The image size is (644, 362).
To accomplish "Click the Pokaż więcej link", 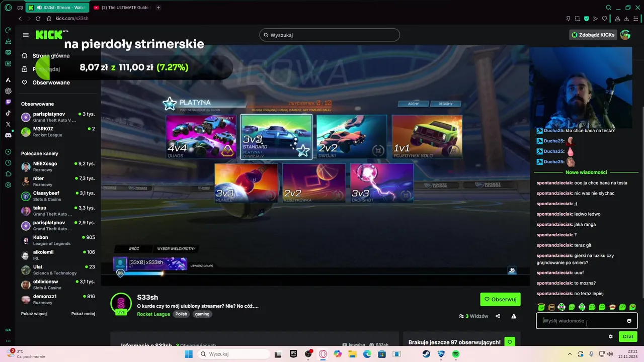I will pyautogui.click(x=34, y=314).
